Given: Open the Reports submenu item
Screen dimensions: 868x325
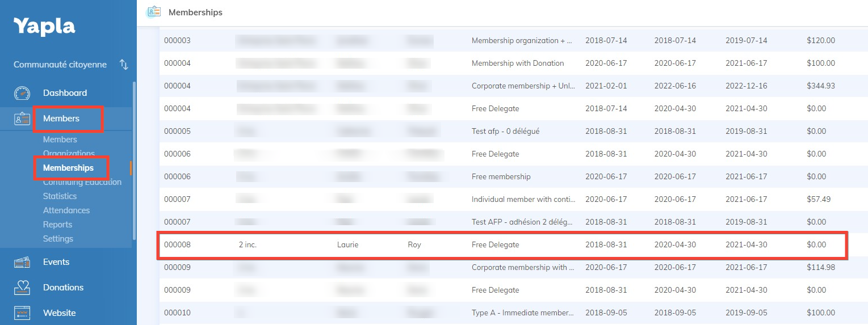Looking at the screenshot, I should 57,225.
